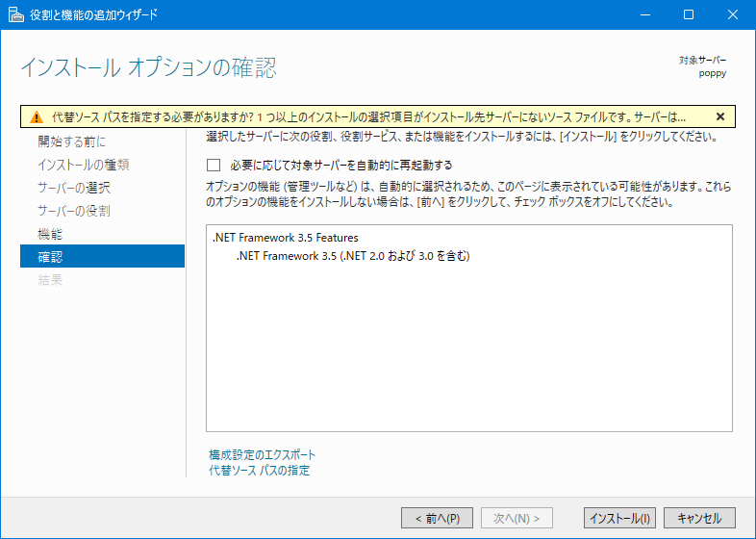
Task: Click the インストール オプションの確認 heading
Action: [x=148, y=67]
